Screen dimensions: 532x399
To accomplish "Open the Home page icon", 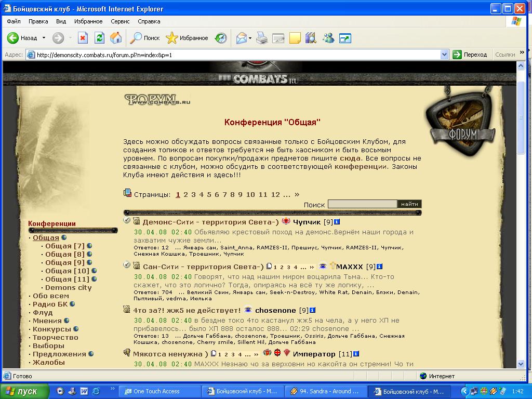I will pos(116,38).
